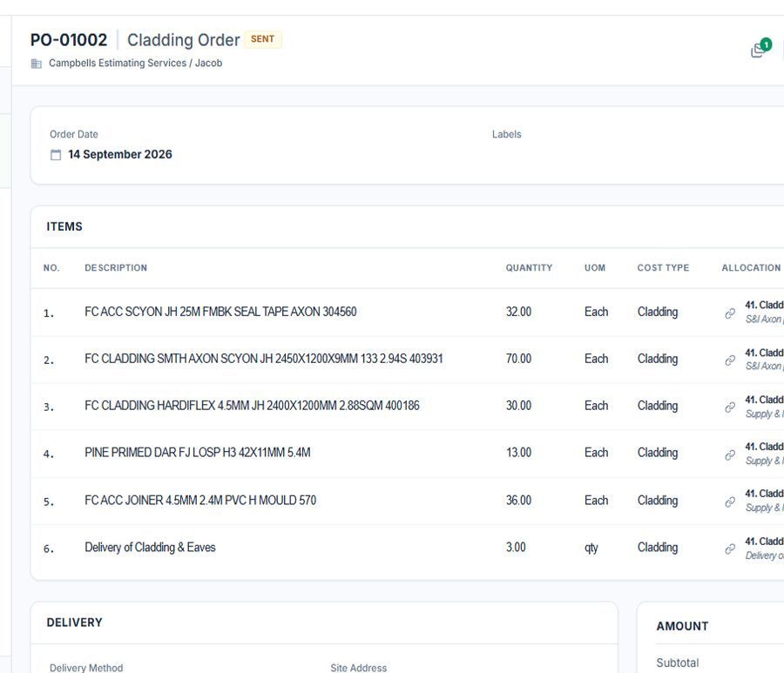Click quantity 32.00
The width and height of the screenshot is (784, 673).
click(518, 312)
